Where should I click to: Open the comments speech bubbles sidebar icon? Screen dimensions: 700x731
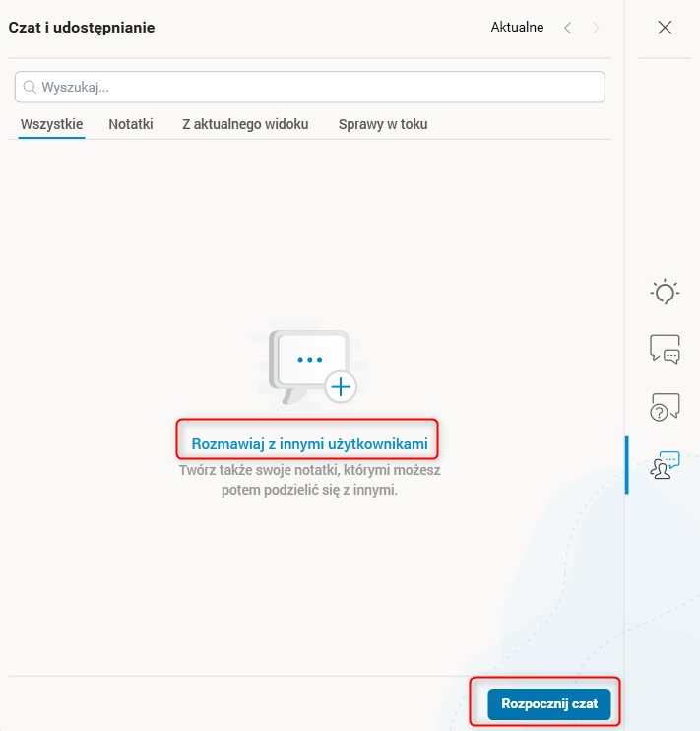point(665,349)
